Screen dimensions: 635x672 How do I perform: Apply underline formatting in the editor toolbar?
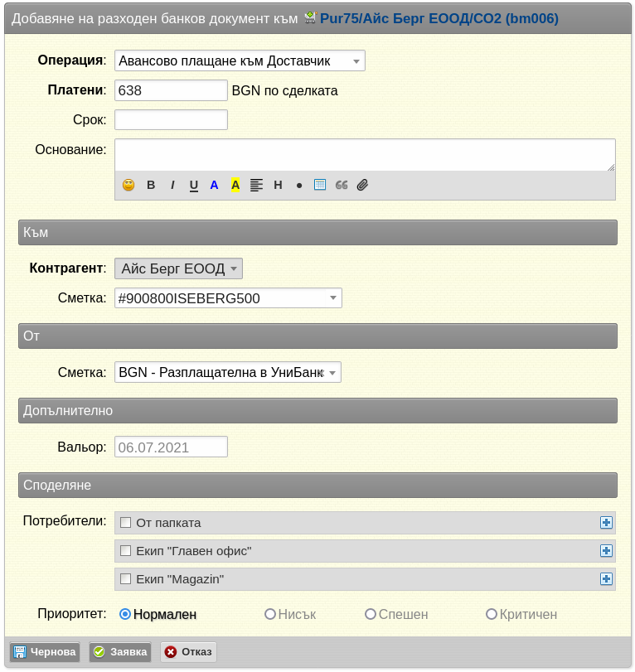(194, 186)
